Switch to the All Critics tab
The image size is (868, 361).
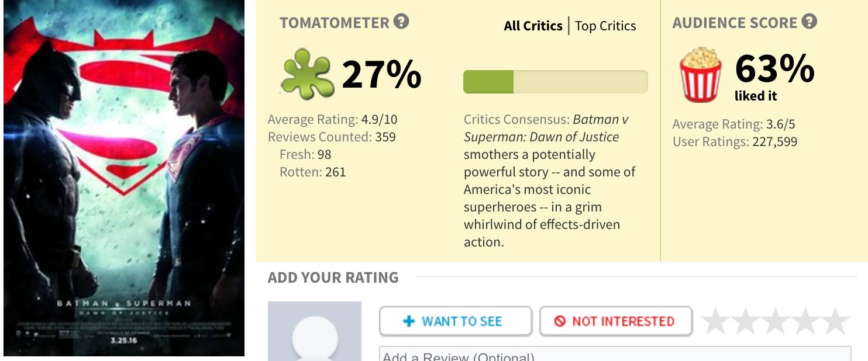tap(533, 26)
